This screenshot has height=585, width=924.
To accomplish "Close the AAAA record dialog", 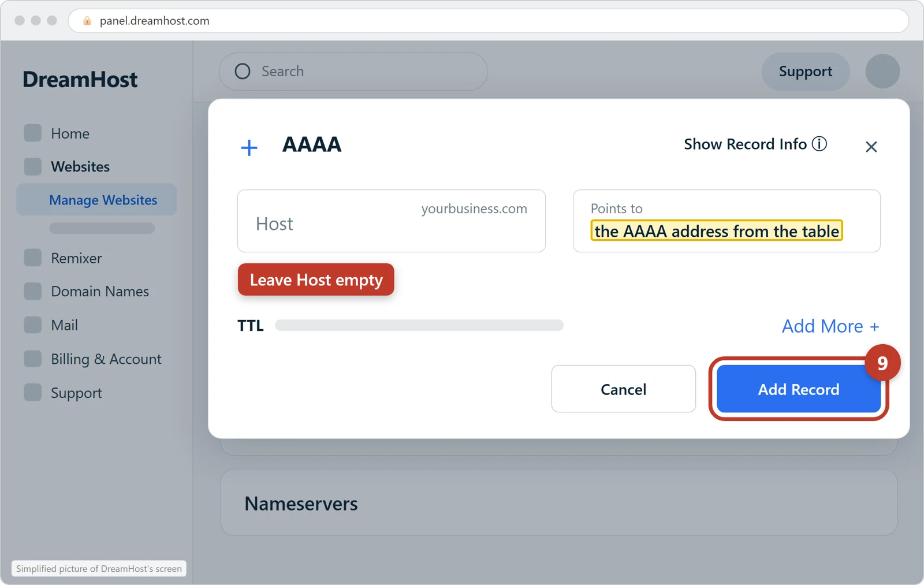I will (871, 147).
